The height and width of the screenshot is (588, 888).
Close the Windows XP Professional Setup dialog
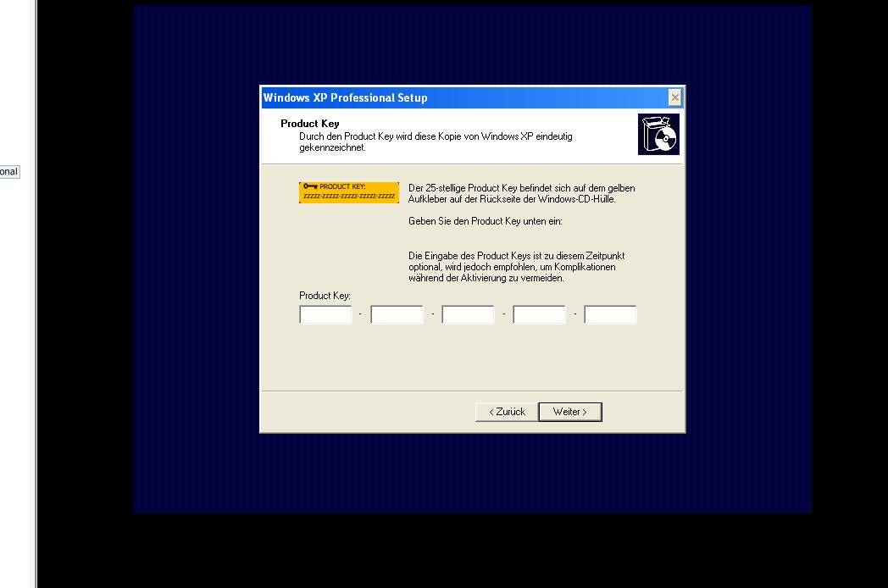[674, 97]
